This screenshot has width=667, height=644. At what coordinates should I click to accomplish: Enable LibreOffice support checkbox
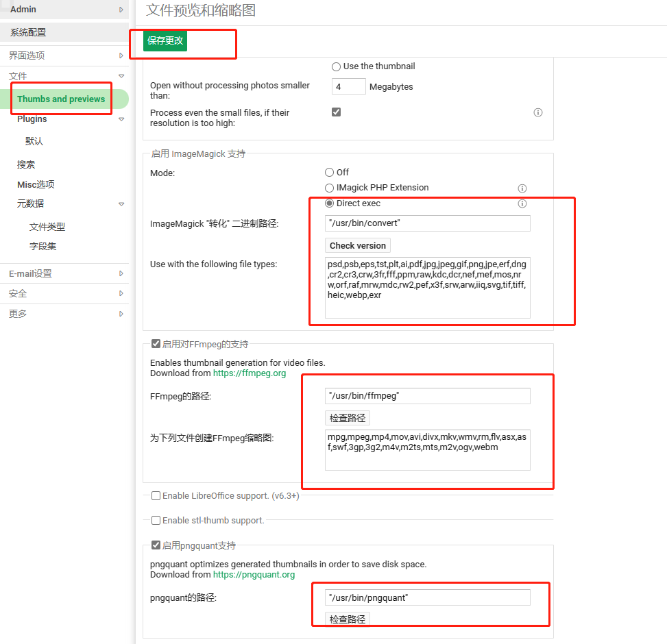156,495
